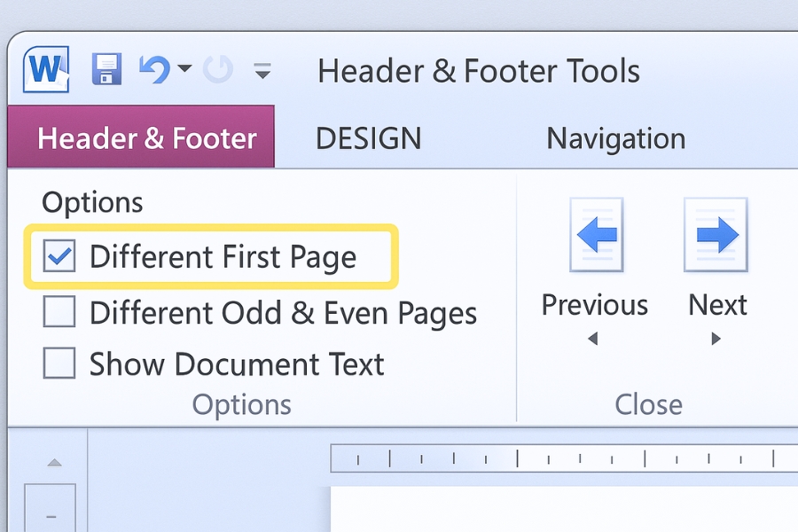Click the Word application logo icon
This screenshot has width=798, height=532.
click(x=45, y=70)
